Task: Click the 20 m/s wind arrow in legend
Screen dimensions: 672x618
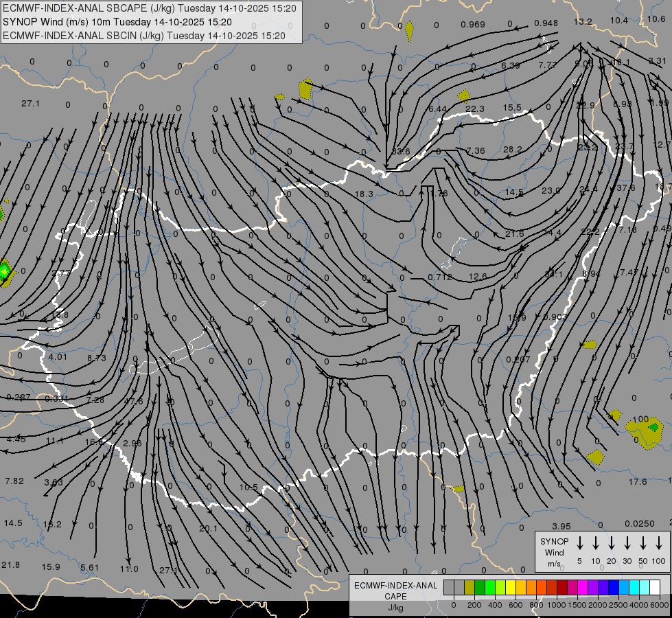Action: pyautogui.click(x=612, y=543)
